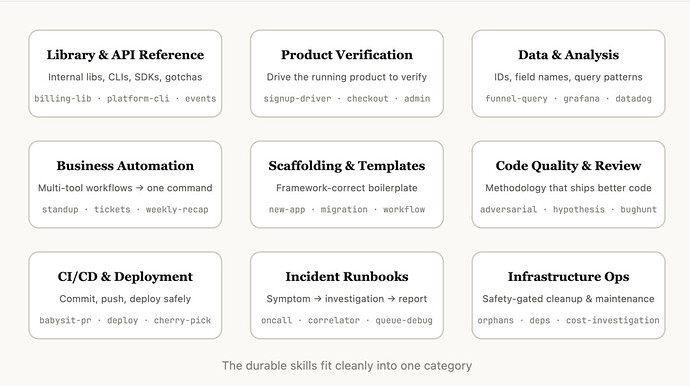This screenshot has width=690, height=386.
Task: Select the signup-driver tag
Action: click(x=297, y=99)
